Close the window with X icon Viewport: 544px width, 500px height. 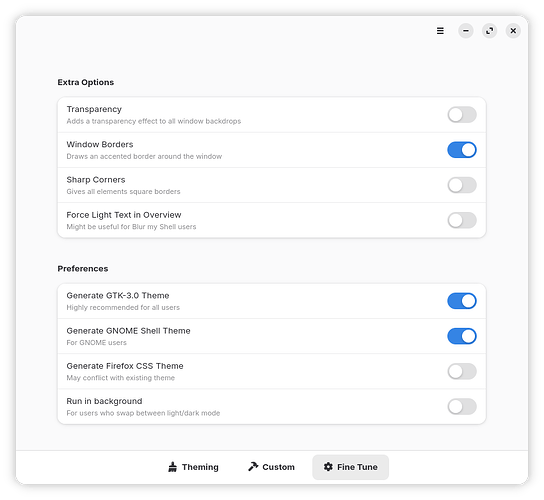coord(513,31)
